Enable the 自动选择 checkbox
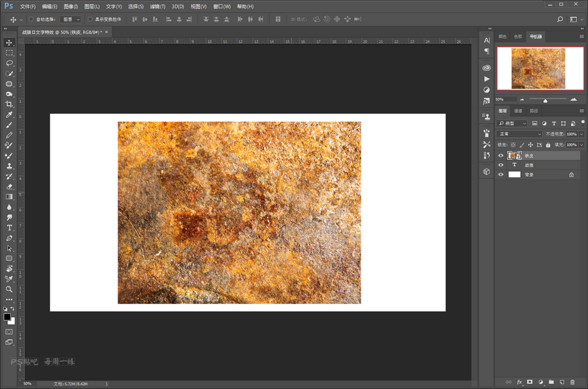This screenshot has height=389, width=588. [31, 20]
